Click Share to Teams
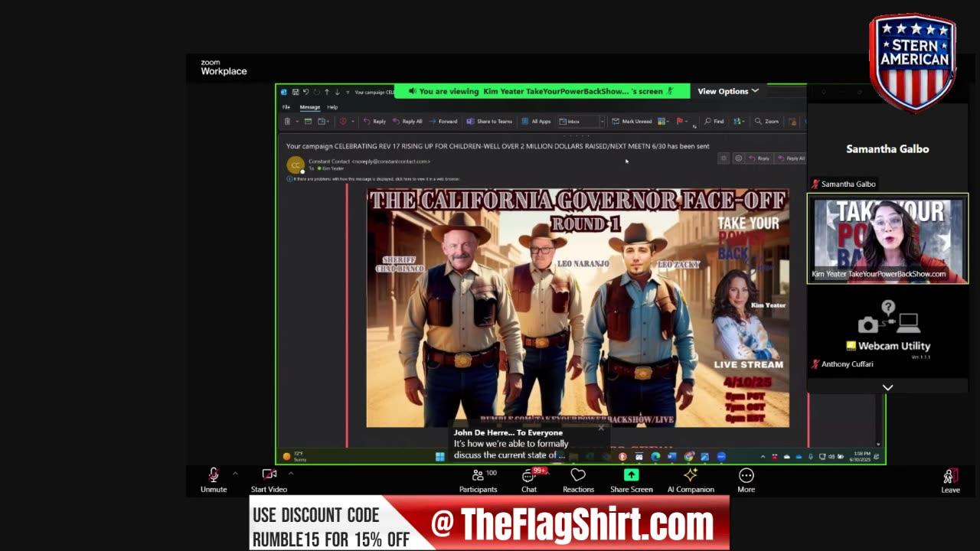This screenshot has width=980, height=551. click(x=489, y=121)
